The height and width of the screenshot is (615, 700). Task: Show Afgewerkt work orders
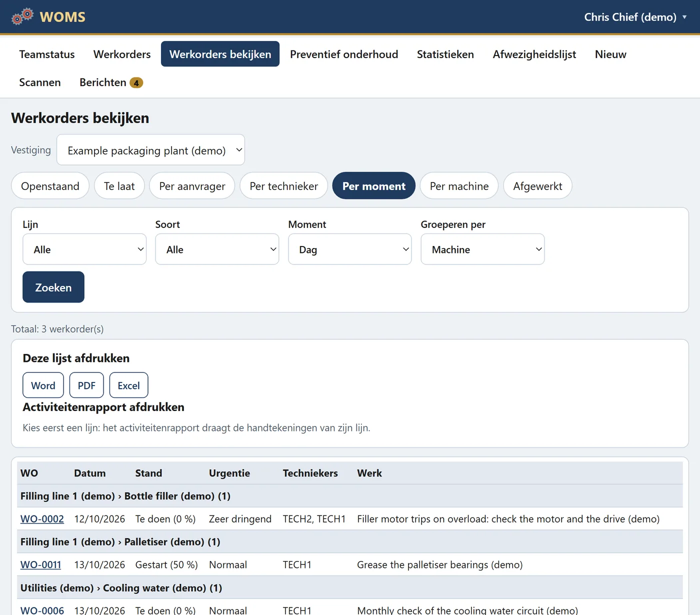click(537, 186)
